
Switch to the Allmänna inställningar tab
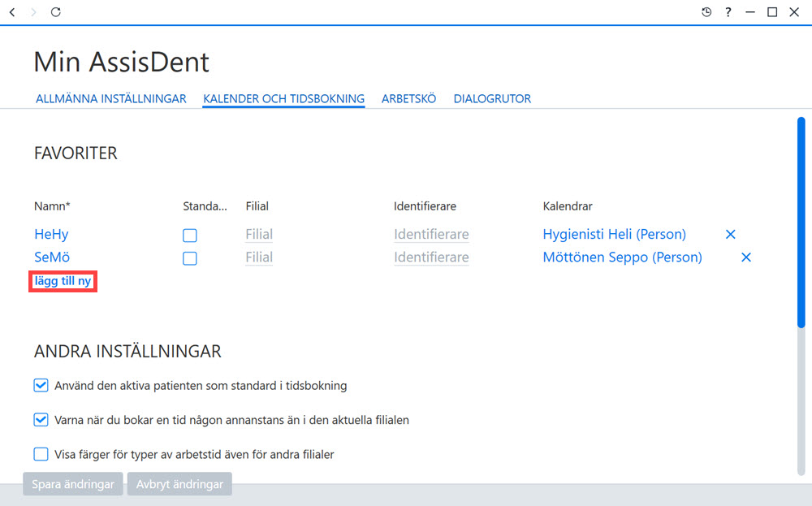[x=110, y=98]
